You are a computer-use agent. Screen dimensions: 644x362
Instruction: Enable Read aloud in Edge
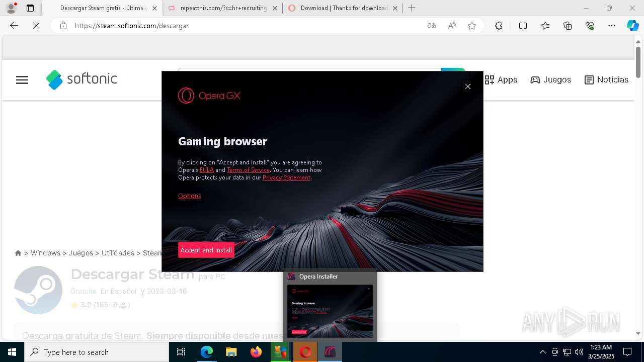tap(452, 26)
